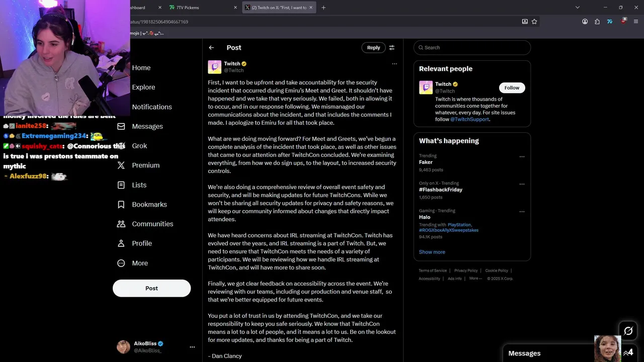This screenshot has width=644, height=362.
Task: Open Grok from the sidebar icon
Action: click(x=121, y=146)
